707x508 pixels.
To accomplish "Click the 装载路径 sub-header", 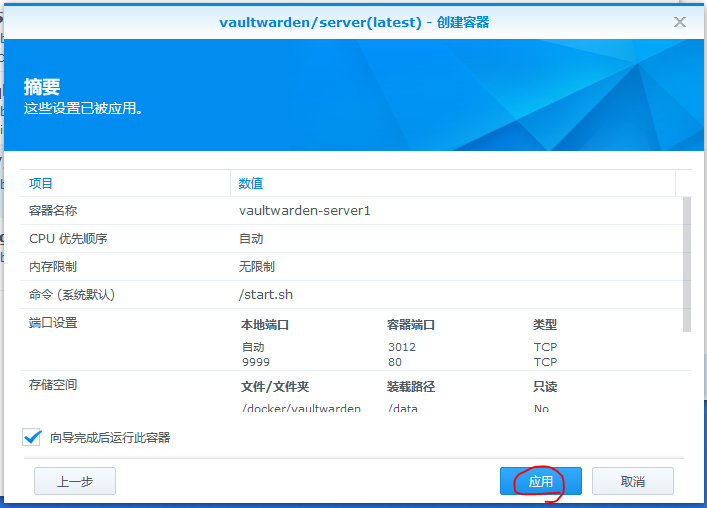I will [410, 386].
